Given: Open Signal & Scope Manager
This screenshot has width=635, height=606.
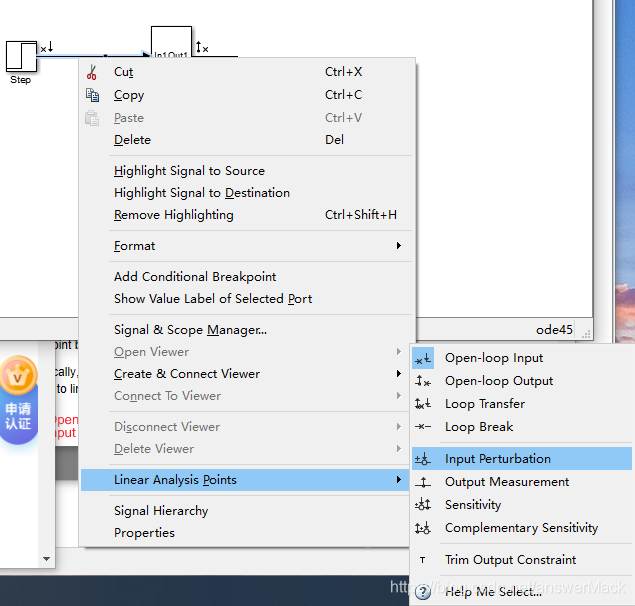Looking at the screenshot, I should [x=248, y=330].
